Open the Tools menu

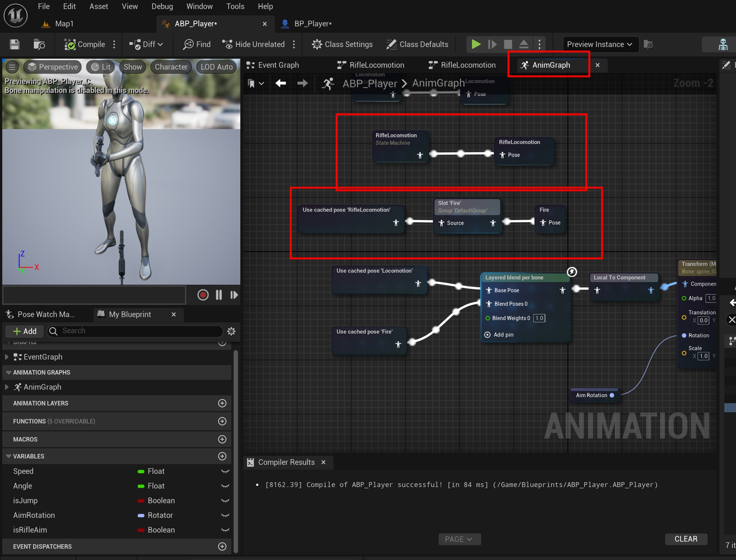[235, 6]
